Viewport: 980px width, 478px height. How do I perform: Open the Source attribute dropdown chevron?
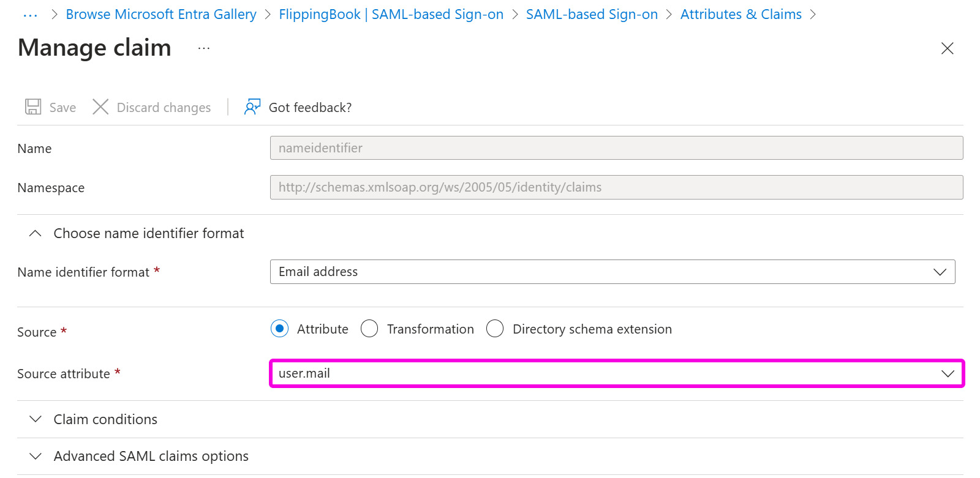click(x=948, y=373)
